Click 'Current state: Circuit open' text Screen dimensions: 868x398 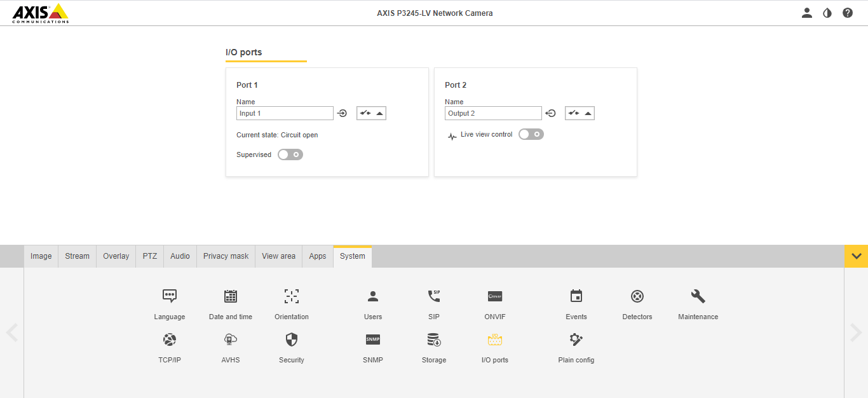277,135
